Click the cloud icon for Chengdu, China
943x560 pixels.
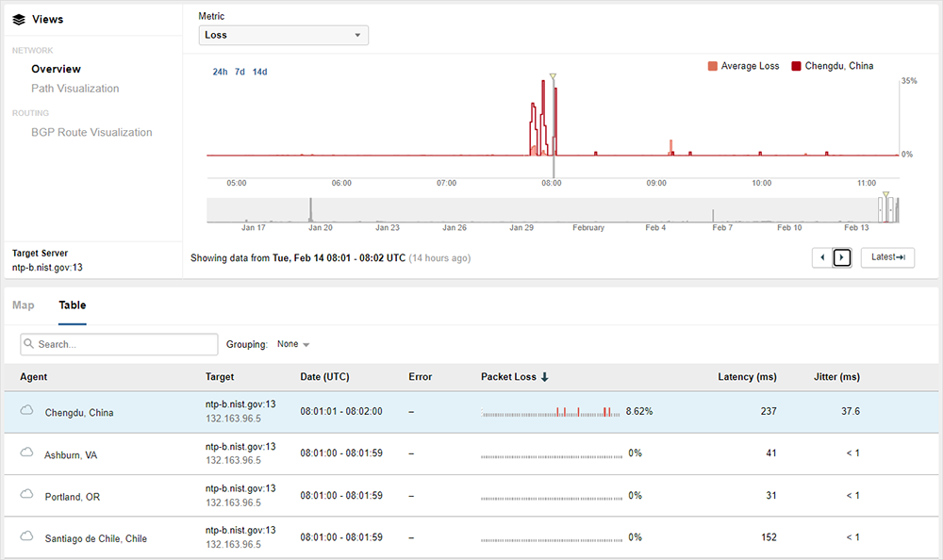pyautogui.click(x=26, y=411)
